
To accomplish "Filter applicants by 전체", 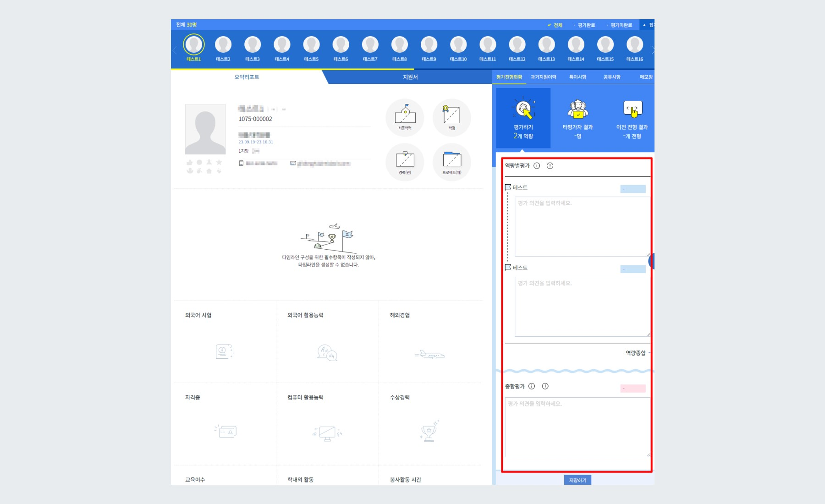I will point(555,25).
